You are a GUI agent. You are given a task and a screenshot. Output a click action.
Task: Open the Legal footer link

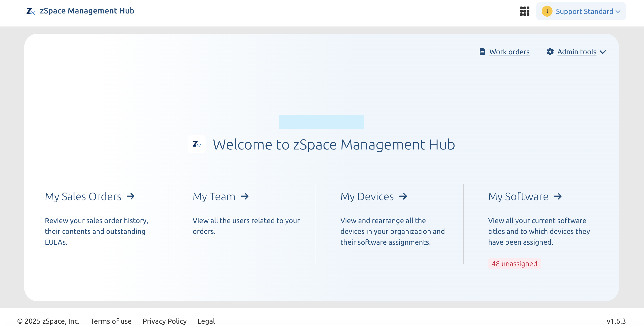(206, 321)
